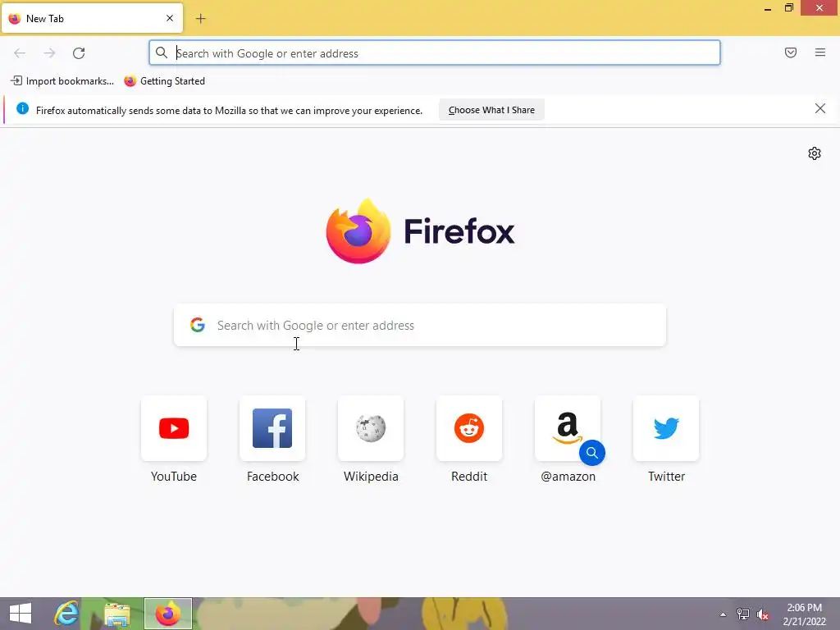Click the address bar search field
840x630 pixels.
(x=435, y=53)
